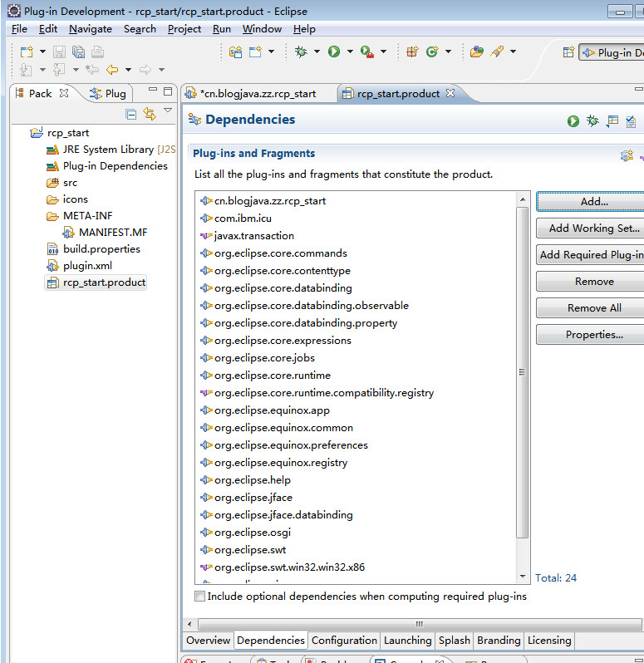Launch the product in debug mode from Dependencies header
Screen dimensions: 644x663
click(x=592, y=121)
